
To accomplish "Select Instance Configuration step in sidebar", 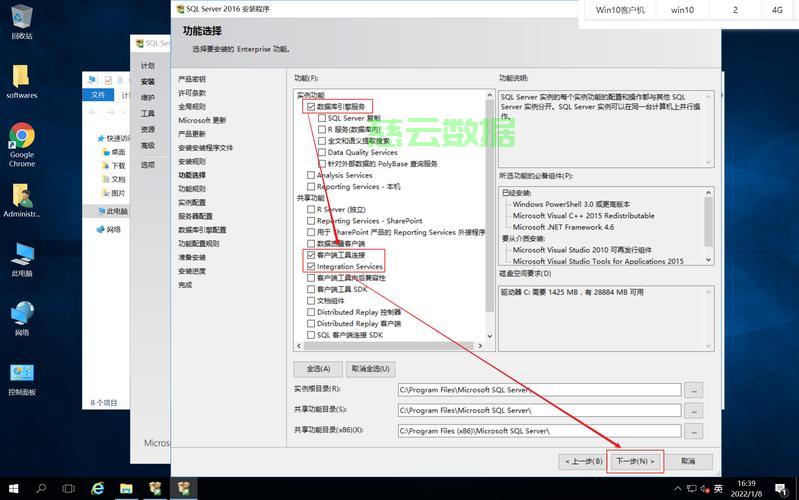I will pyautogui.click(x=192, y=202).
